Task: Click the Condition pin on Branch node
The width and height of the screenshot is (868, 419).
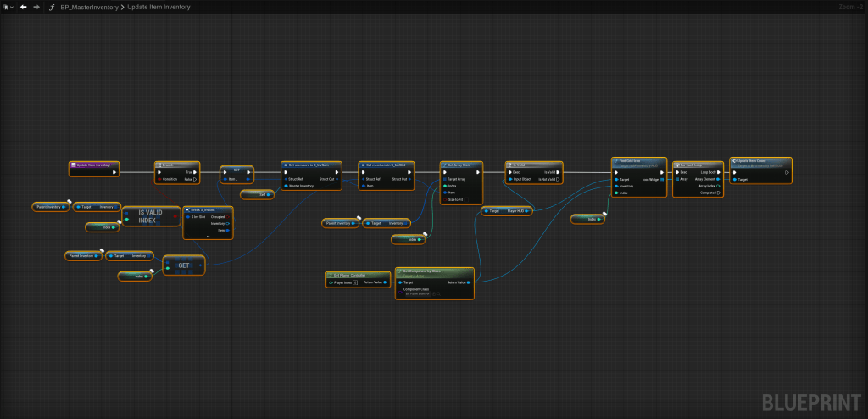Action: point(159,179)
